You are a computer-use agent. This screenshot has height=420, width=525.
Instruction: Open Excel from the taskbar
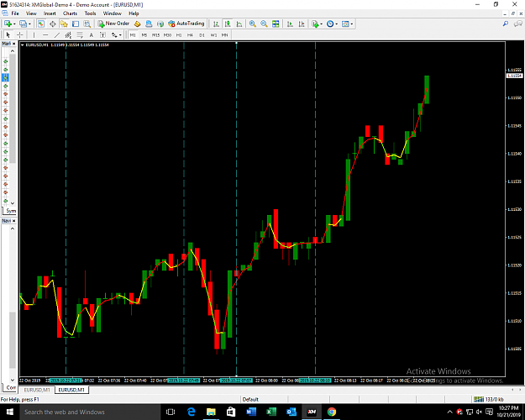click(x=271, y=412)
